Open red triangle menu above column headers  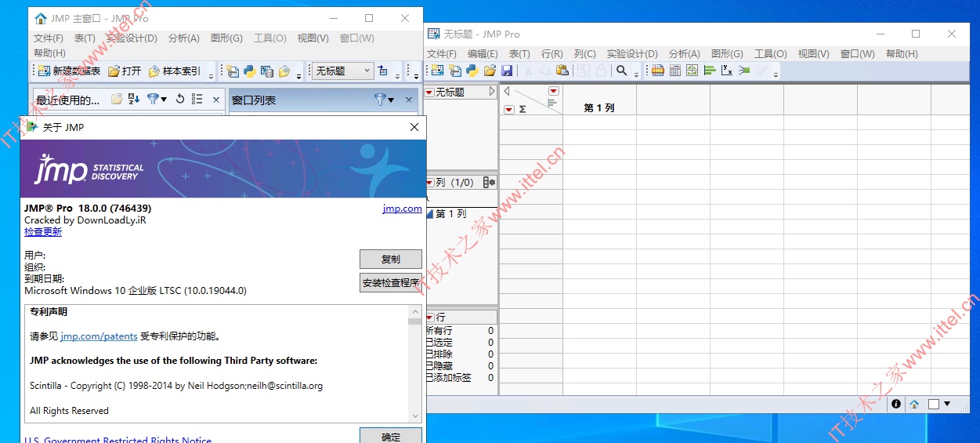554,91
